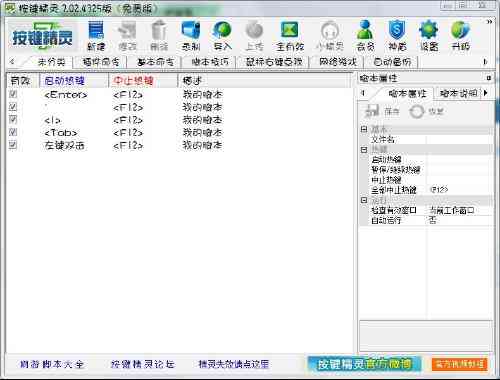Toggle checkbox for the <Tab> hotkey script

pyautogui.click(x=13, y=132)
